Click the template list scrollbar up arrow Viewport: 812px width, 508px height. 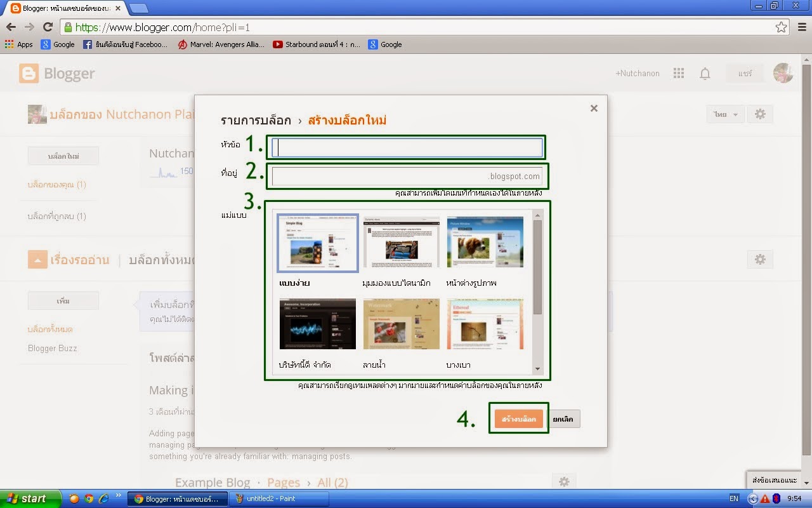pos(538,215)
